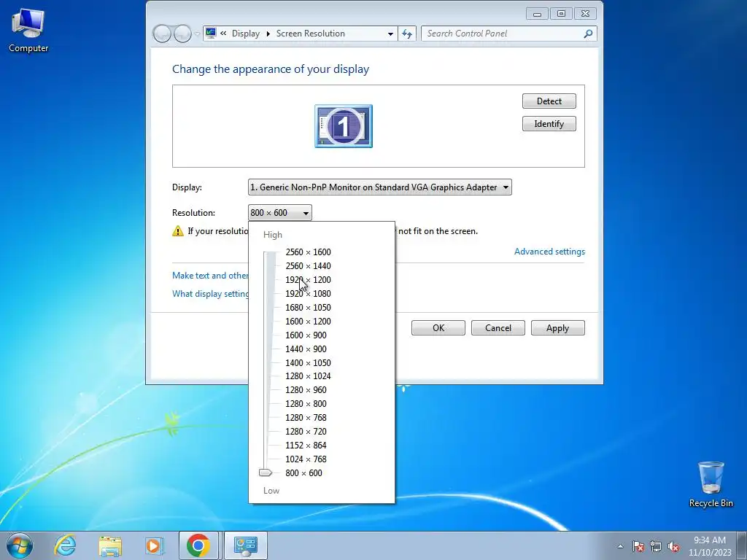Launch Internet Explorer from the taskbar
Screen dimensions: 747x560
[x=65, y=545]
